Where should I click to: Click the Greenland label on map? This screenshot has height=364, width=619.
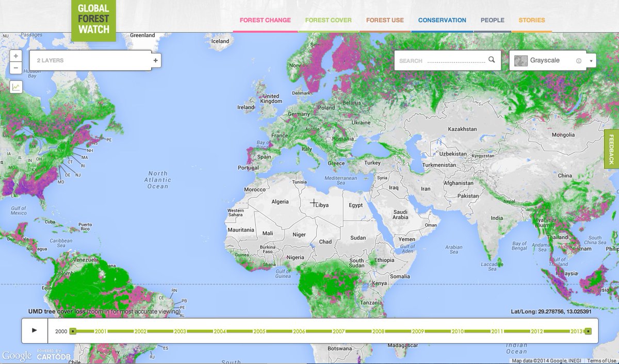click(x=142, y=36)
